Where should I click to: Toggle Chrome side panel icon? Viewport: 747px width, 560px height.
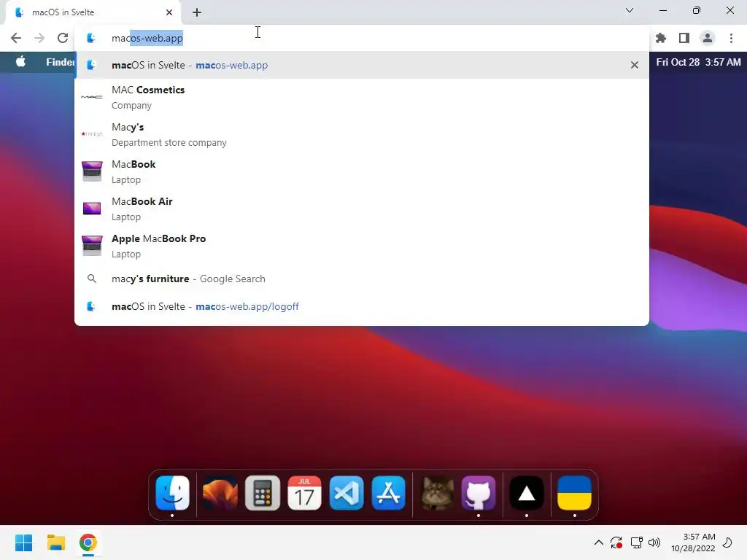[684, 38]
